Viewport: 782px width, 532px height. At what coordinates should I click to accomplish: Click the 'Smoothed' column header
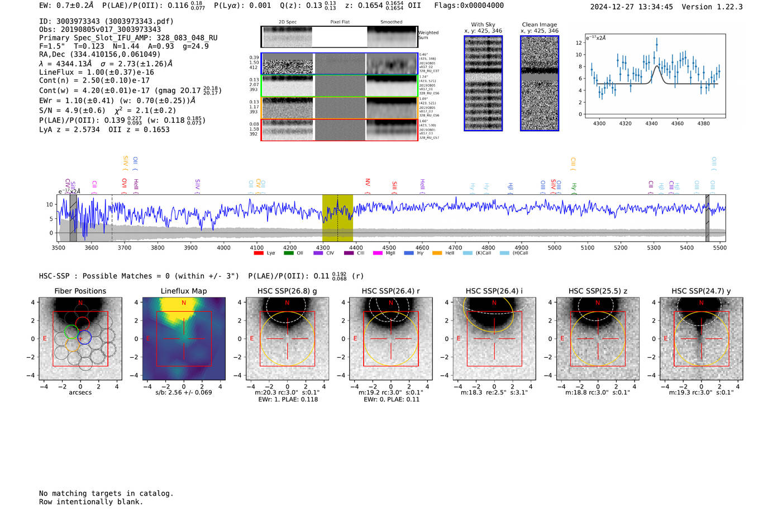pyautogui.click(x=392, y=22)
